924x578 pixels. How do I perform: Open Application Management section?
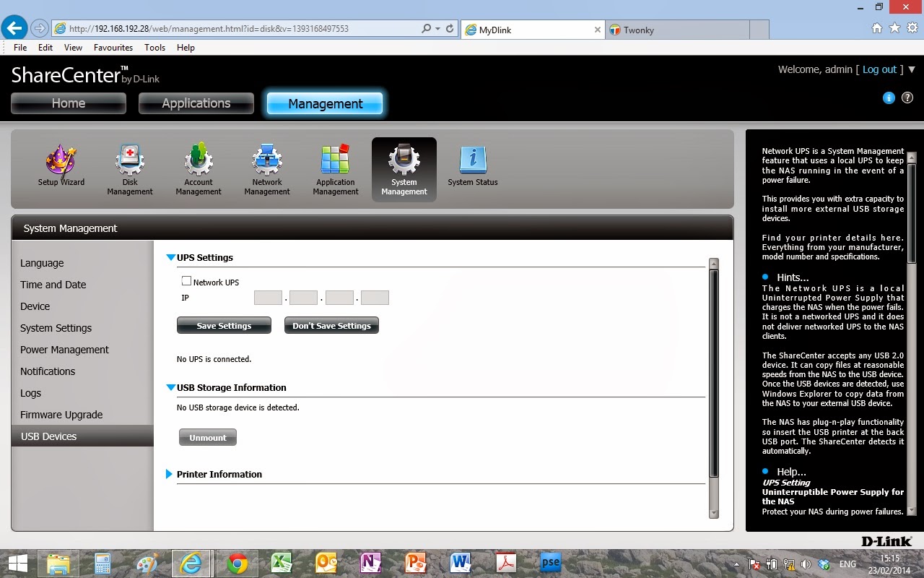(x=336, y=170)
